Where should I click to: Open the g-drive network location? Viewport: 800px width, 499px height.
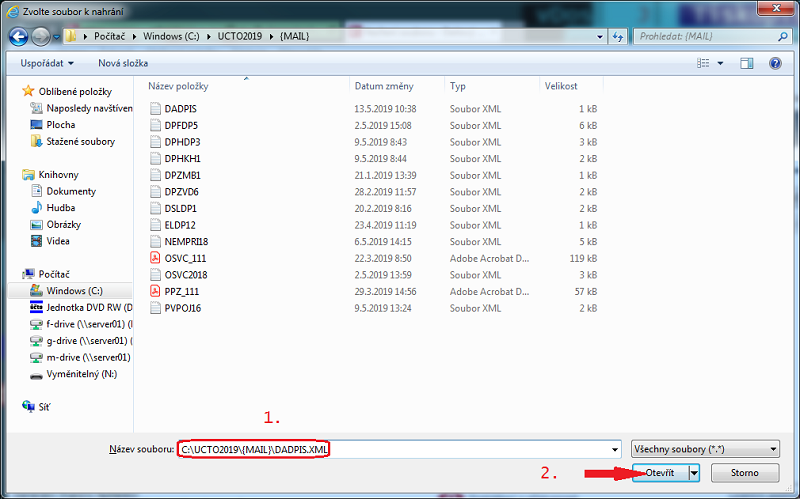(89, 340)
